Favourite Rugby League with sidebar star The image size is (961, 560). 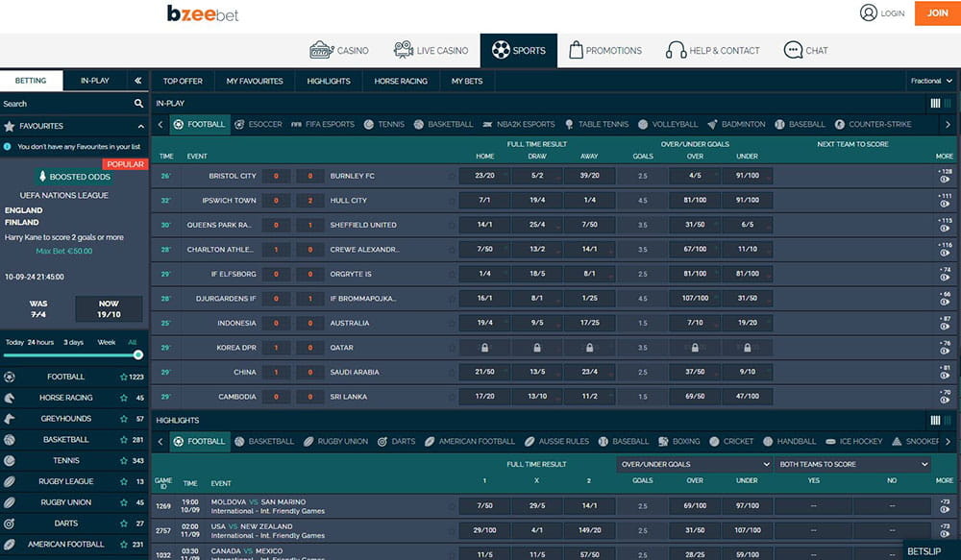[124, 481]
